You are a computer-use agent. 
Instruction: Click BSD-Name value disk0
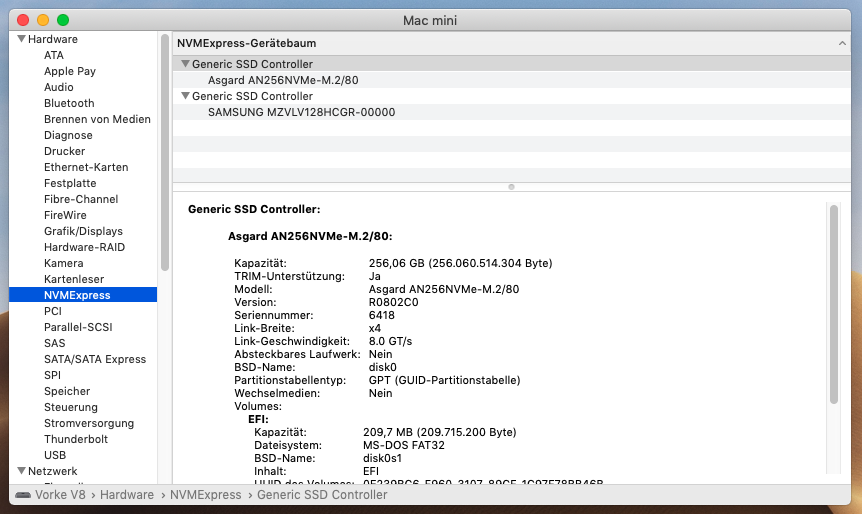383,367
